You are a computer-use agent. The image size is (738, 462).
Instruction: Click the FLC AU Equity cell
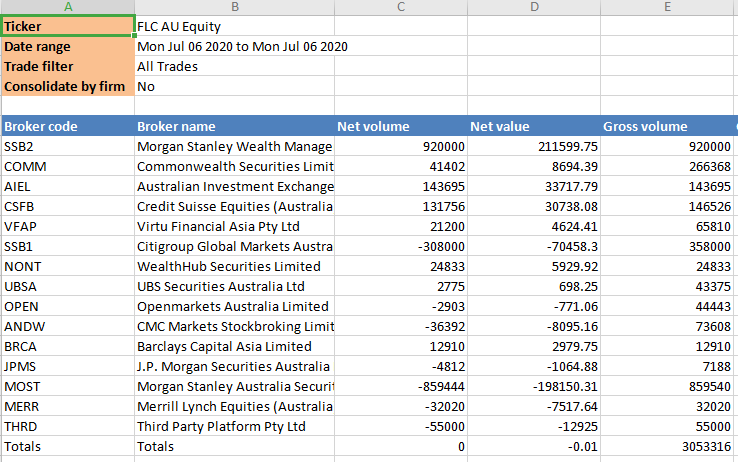[x=235, y=26]
